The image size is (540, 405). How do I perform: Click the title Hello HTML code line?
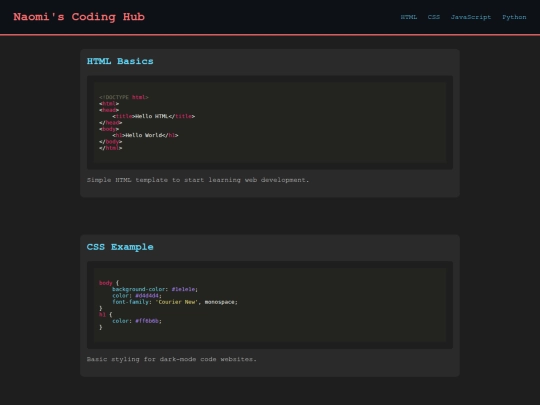coord(153,116)
